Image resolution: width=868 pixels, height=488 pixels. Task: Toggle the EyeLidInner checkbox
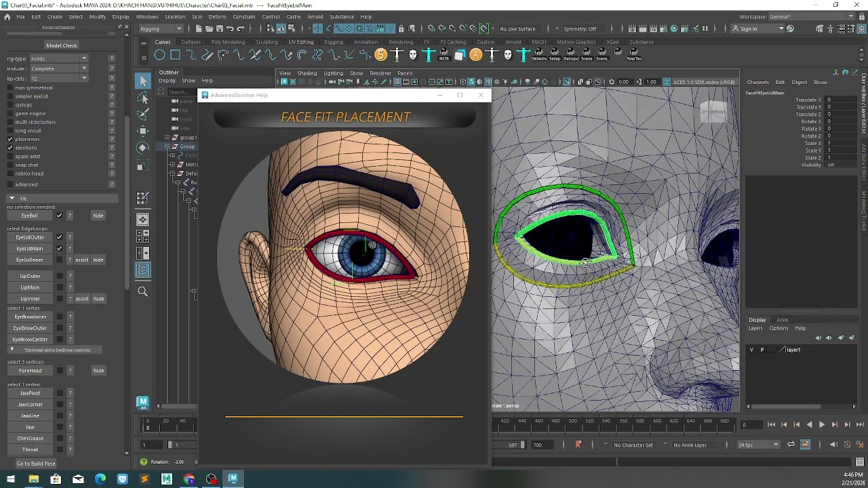(60, 260)
